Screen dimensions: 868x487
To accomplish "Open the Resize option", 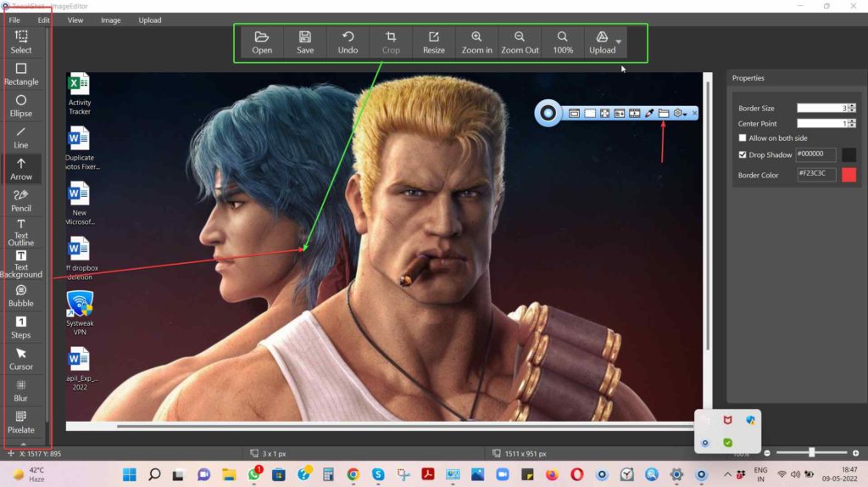I will tap(433, 42).
